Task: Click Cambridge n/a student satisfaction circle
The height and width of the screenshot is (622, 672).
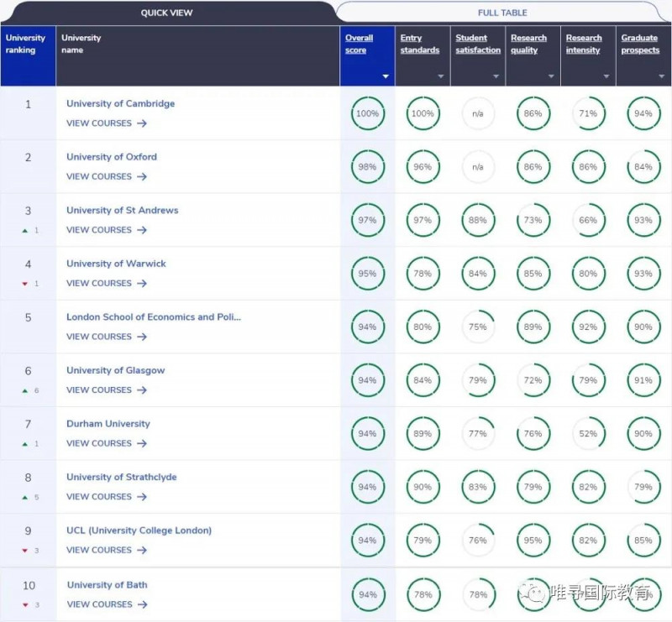Action: pos(478,113)
